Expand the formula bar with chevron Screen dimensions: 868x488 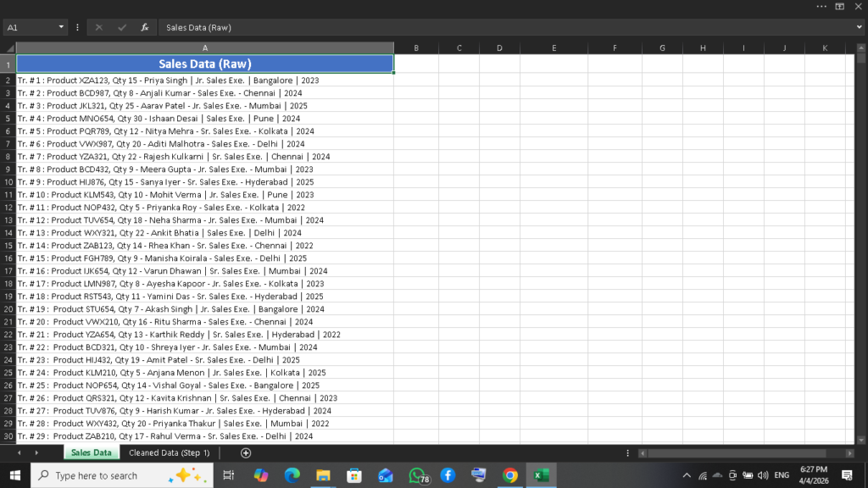(860, 26)
